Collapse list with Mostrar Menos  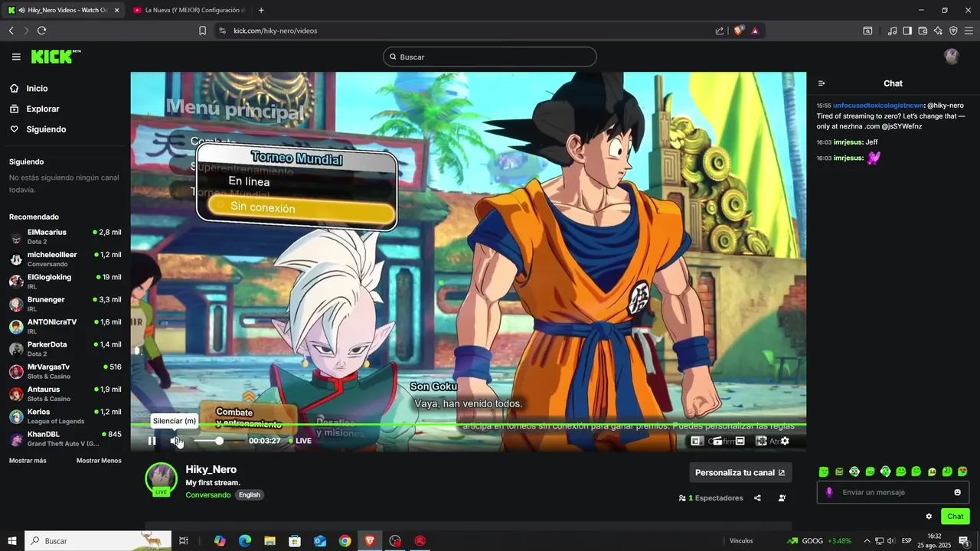tap(99, 461)
